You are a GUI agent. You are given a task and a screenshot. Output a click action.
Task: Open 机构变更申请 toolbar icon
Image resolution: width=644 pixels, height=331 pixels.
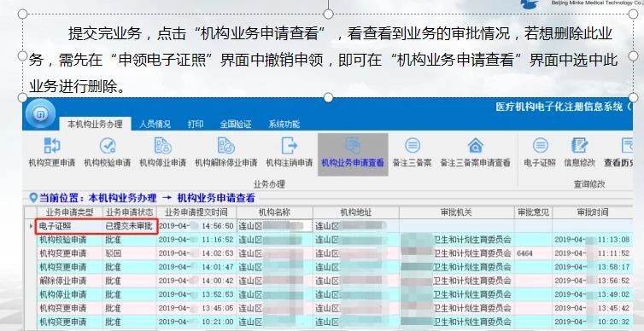pyautogui.click(x=52, y=146)
